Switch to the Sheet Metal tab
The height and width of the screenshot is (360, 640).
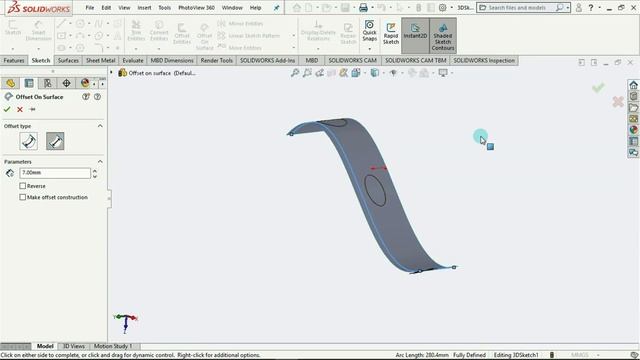[x=100, y=60]
